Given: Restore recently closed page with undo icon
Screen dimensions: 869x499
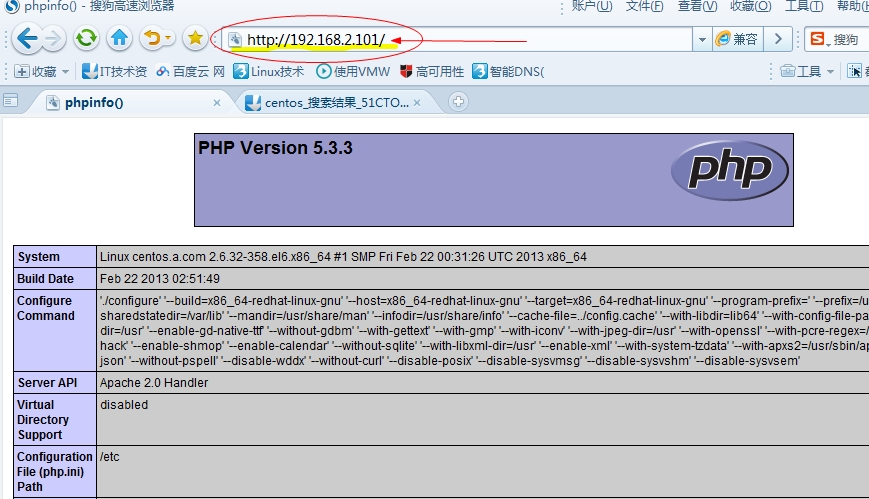Looking at the screenshot, I should pyautogui.click(x=153, y=38).
